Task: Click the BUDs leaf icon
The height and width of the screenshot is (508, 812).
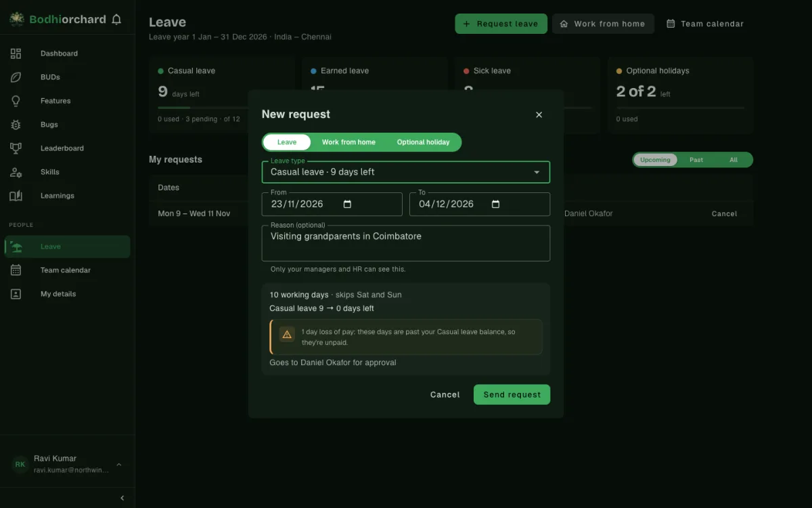Action: pyautogui.click(x=16, y=77)
